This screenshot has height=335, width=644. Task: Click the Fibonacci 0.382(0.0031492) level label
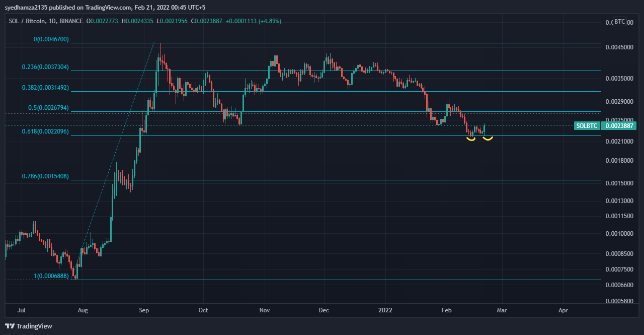(45, 88)
